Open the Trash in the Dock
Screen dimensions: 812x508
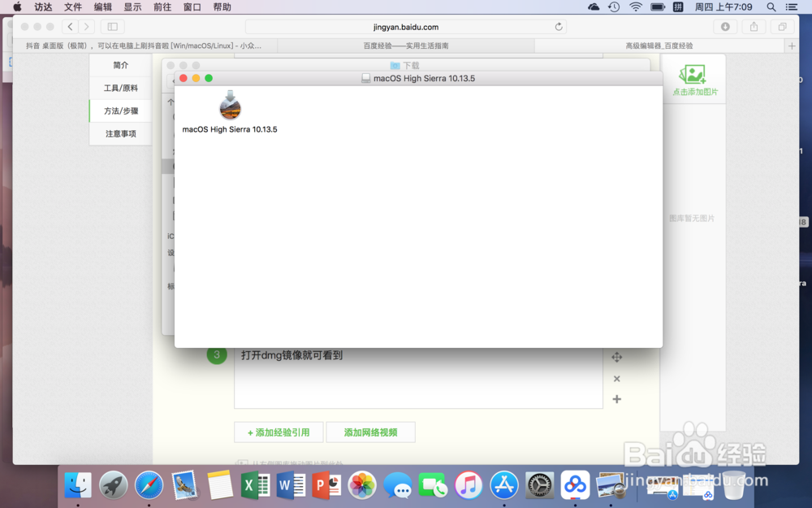734,486
